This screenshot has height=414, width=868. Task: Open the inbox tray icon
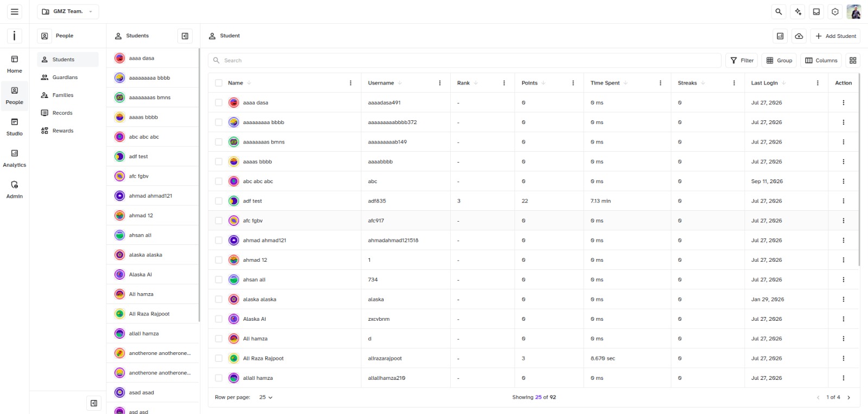[816, 11]
